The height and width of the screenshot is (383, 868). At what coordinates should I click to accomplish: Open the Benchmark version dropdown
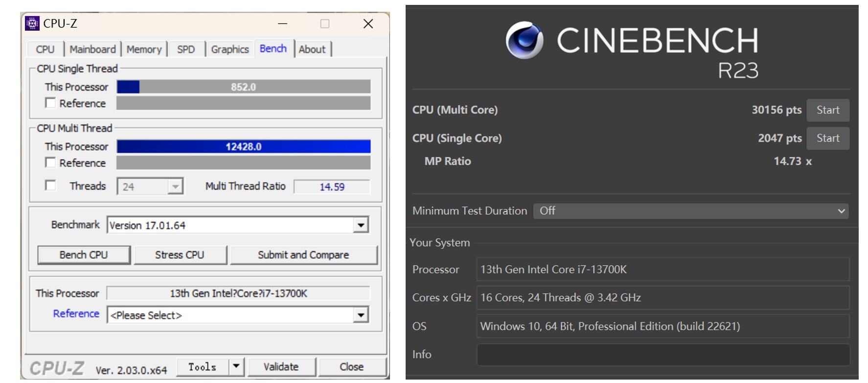click(238, 225)
